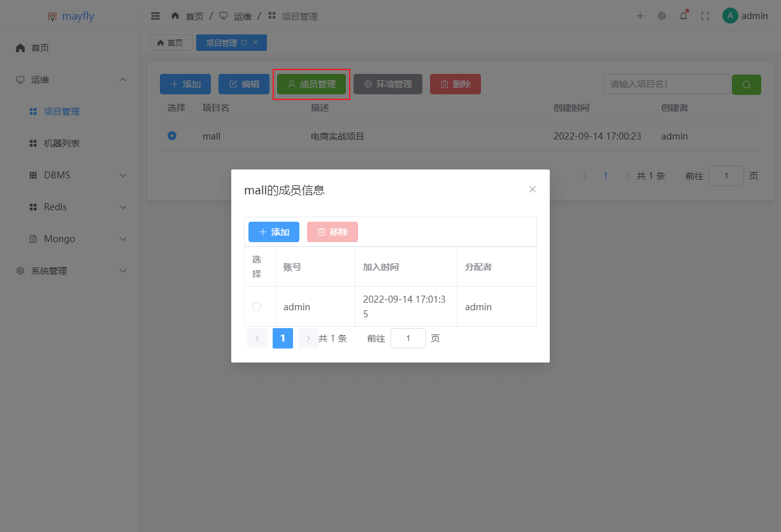Viewport: 781px width, 532px height.
Task: Click page 1 button in dialog pagination
Action: [x=283, y=338]
